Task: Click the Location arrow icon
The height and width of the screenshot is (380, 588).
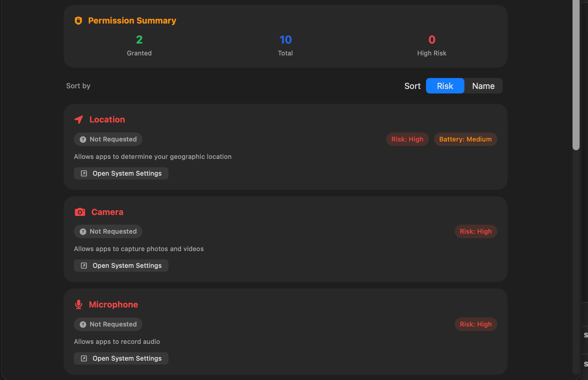Action: [79, 120]
